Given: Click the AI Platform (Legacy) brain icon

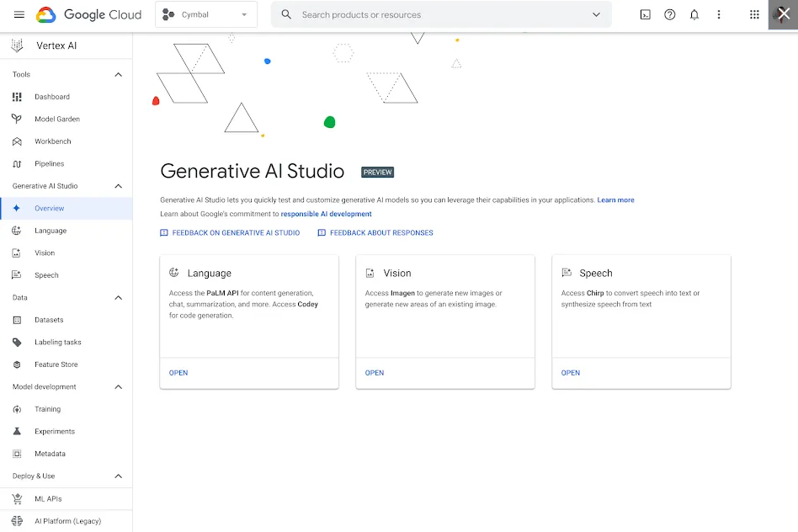Looking at the screenshot, I should point(17,521).
